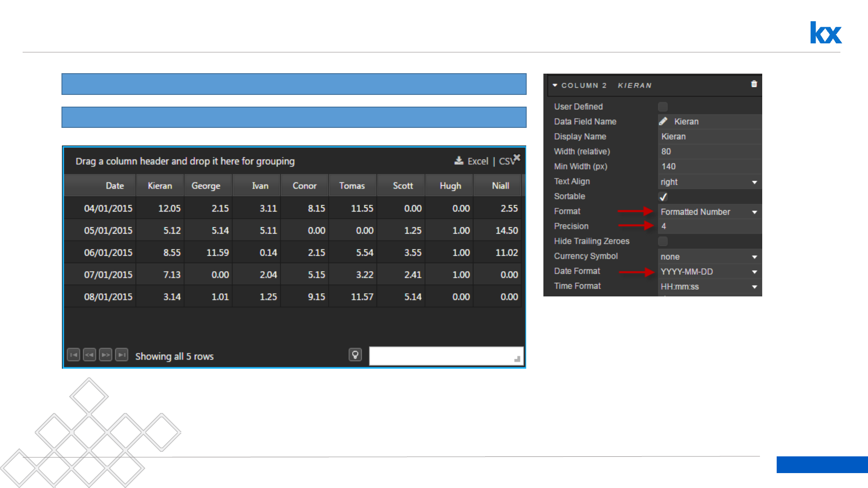The height and width of the screenshot is (488, 868).
Task: Click the next page pagination button
Action: (x=105, y=355)
